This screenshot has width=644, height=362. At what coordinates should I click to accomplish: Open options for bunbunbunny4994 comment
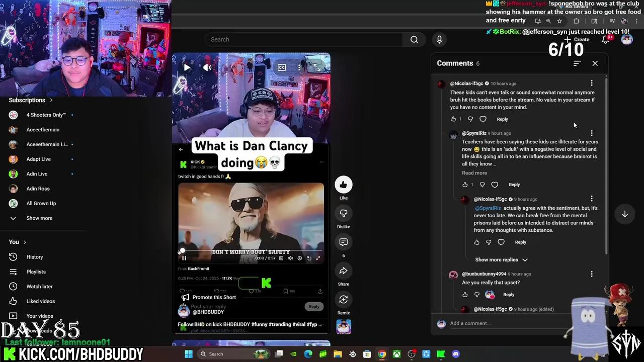(x=592, y=274)
